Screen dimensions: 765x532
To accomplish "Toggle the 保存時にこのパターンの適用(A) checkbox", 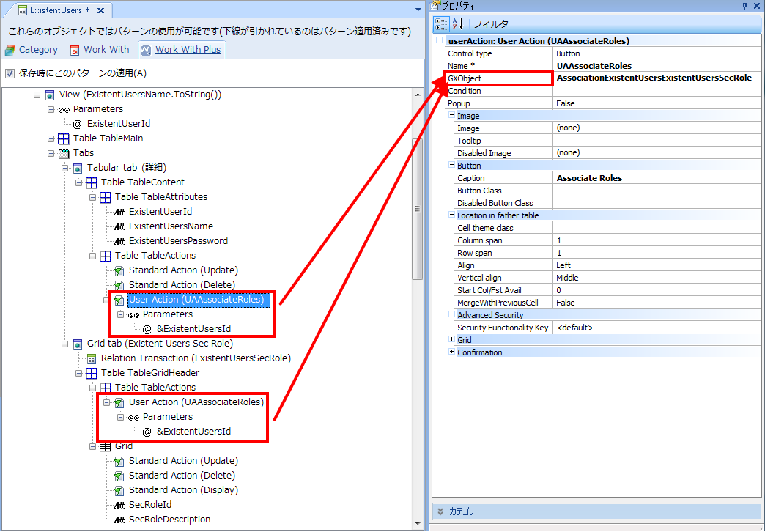I will 10,73.
